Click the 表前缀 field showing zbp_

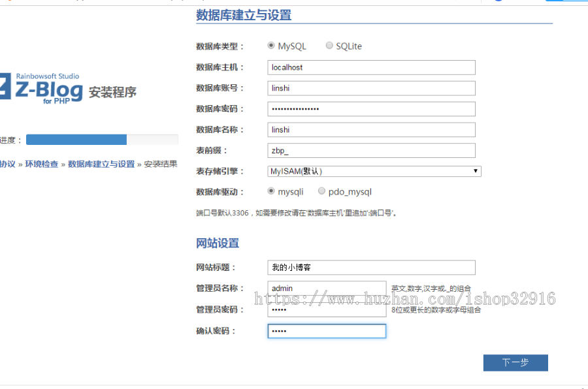pyautogui.click(x=370, y=150)
